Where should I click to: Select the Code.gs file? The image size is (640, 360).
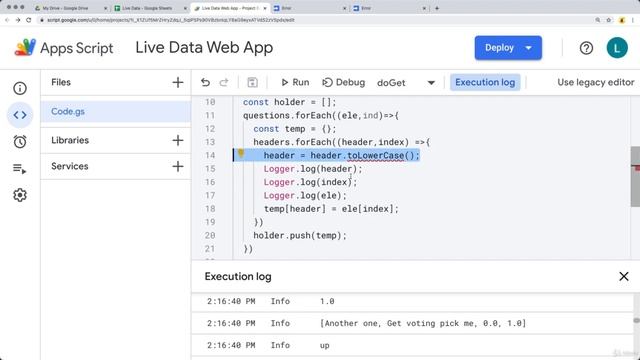pyautogui.click(x=116, y=111)
